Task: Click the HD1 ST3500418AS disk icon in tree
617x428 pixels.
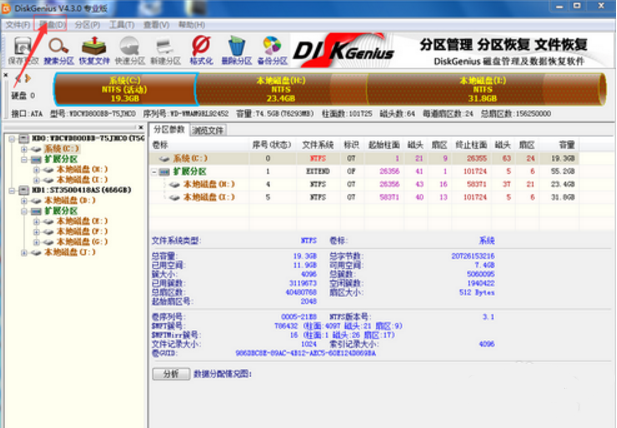Action: tap(24, 190)
